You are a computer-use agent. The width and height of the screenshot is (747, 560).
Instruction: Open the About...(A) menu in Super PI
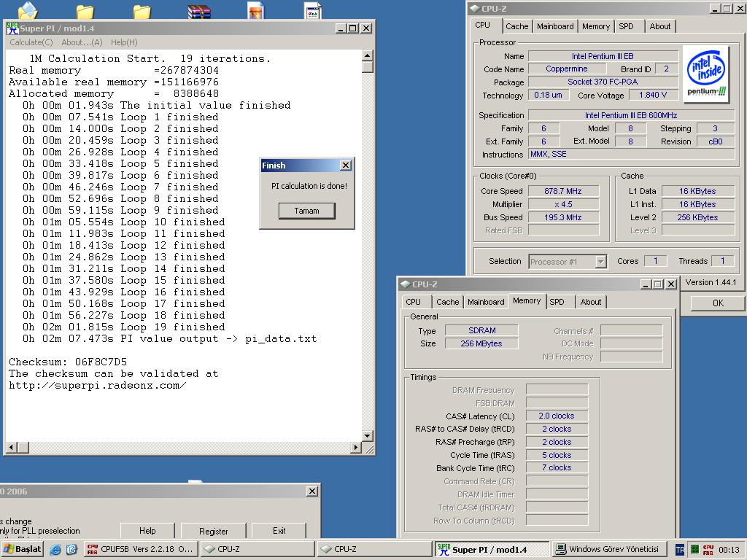click(82, 42)
